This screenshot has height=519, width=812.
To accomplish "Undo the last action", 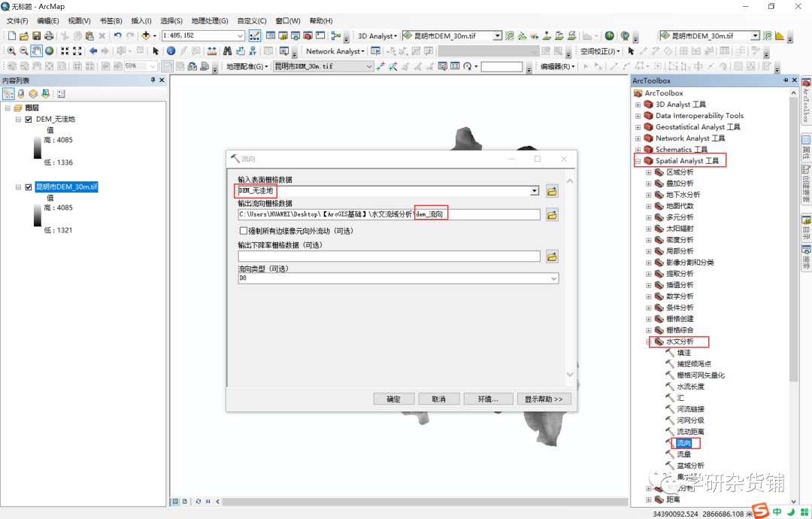I will 117,36.
